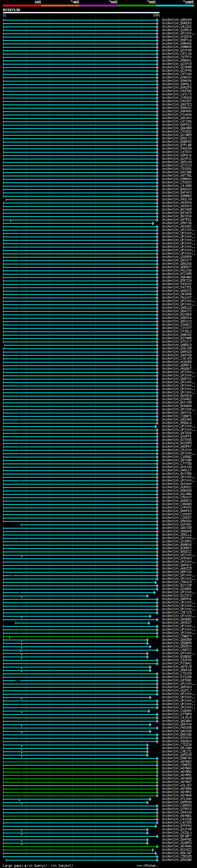Select hit UniRef100_B9RTL6
Viewport: 197px width, 868px height.
click(x=177, y=40)
